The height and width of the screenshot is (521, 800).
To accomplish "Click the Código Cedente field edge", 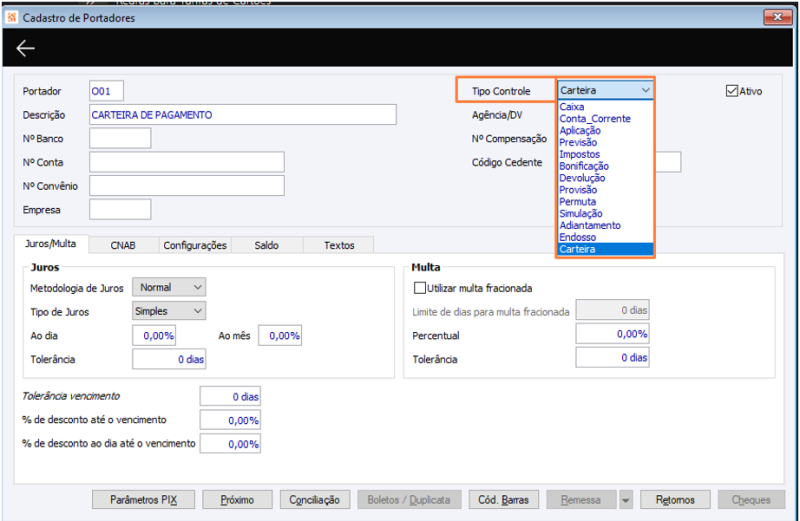I will point(668,162).
